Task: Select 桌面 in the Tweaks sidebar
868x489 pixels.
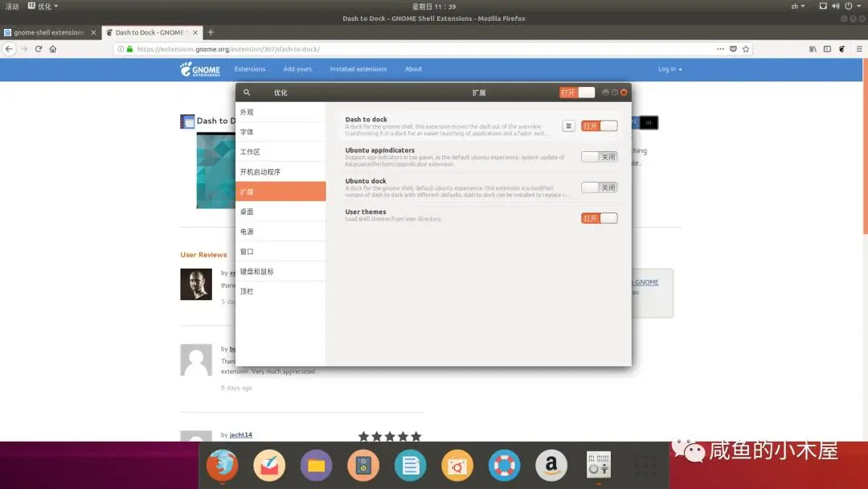Action: pos(280,212)
